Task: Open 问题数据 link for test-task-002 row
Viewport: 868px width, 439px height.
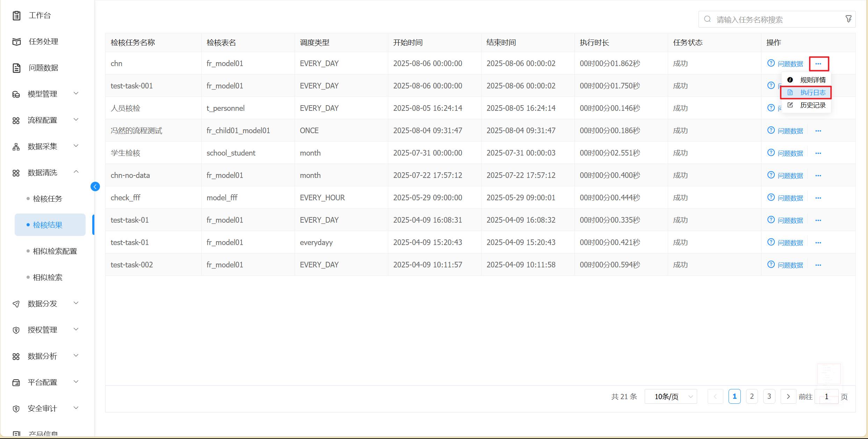Action: click(x=790, y=265)
